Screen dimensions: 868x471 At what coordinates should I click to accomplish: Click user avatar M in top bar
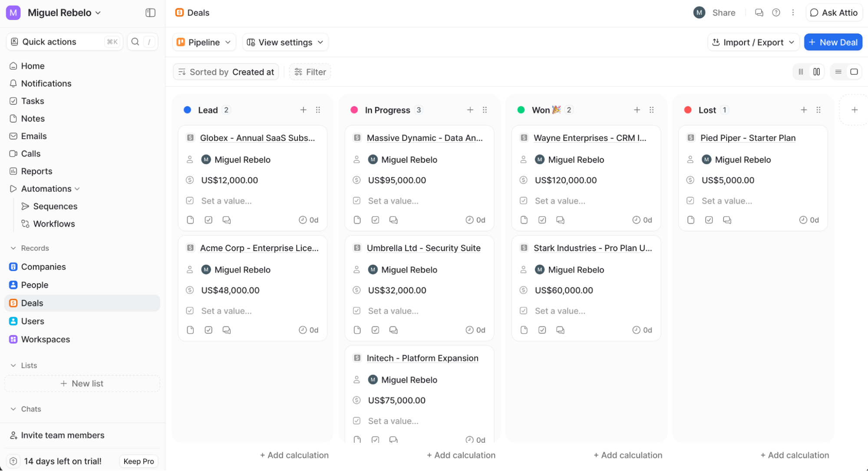pos(699,13)
